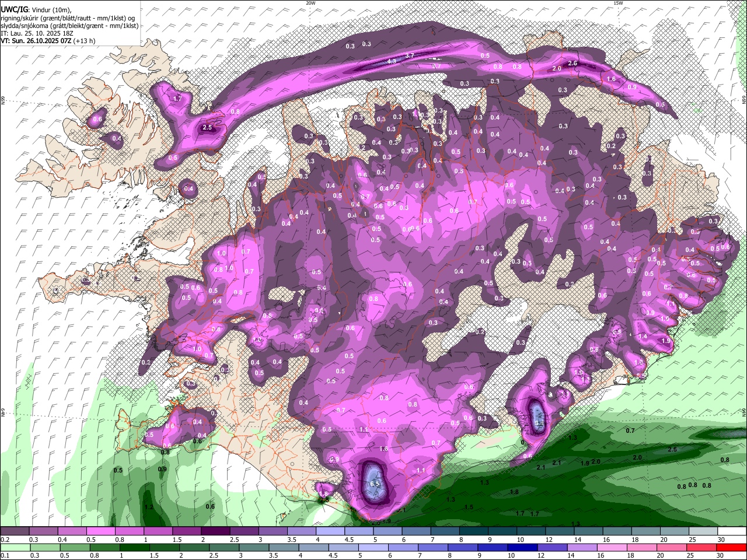Click the '15W' longitude label on the top edge
This screenshot has width=747, height=560.
618,3
